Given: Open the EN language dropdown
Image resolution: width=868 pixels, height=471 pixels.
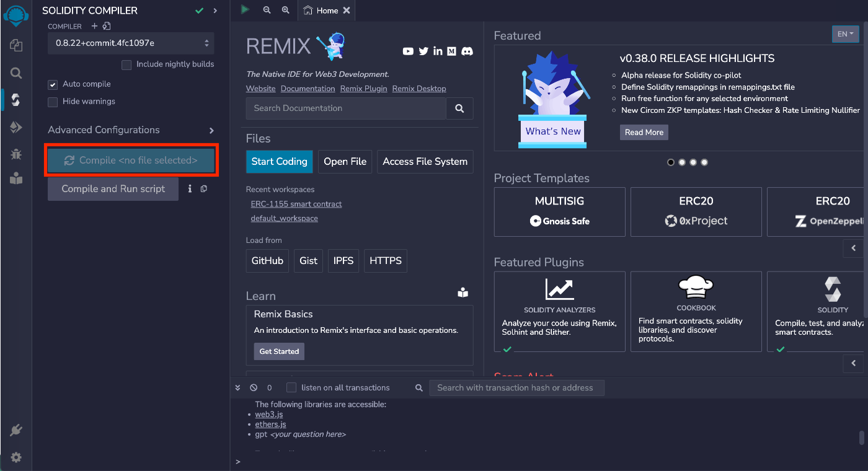Looking at the screenshot, I should click(846, 34).
